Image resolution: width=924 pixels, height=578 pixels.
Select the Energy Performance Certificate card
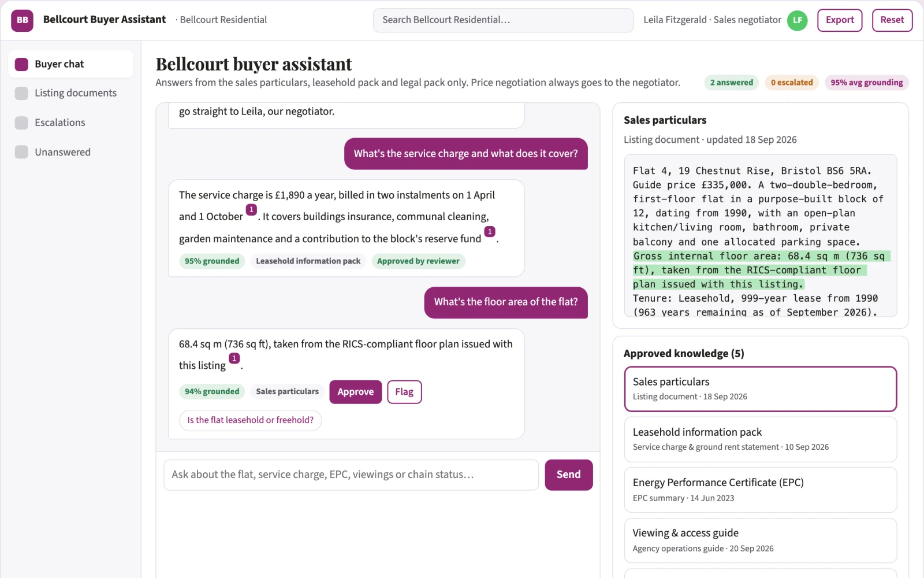pos(761,490)
